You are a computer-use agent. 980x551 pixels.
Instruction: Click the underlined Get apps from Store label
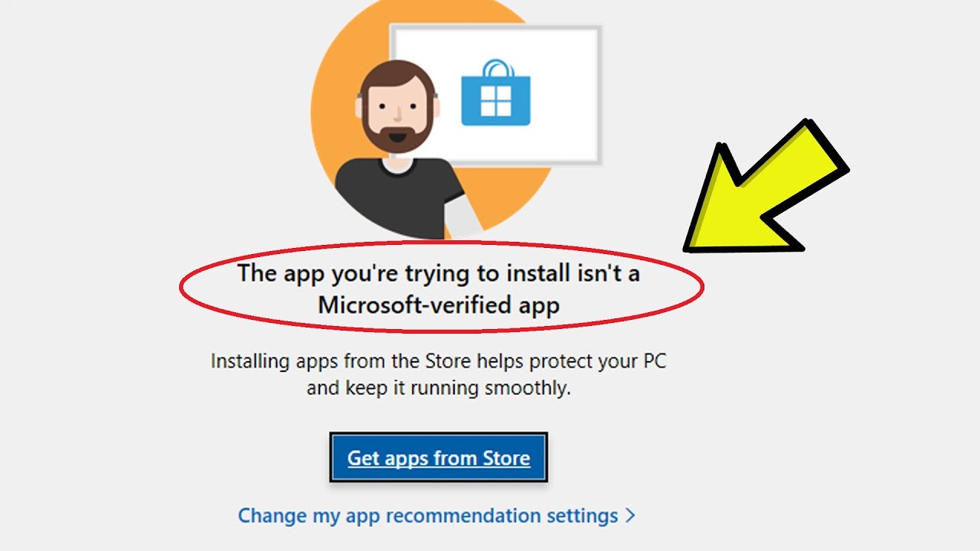click(438, 457)
